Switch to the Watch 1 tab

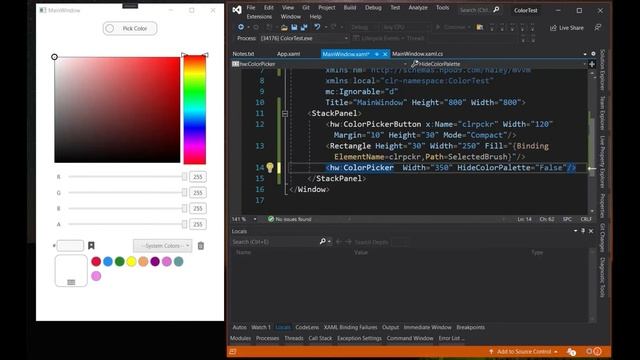tap(261, 327)
